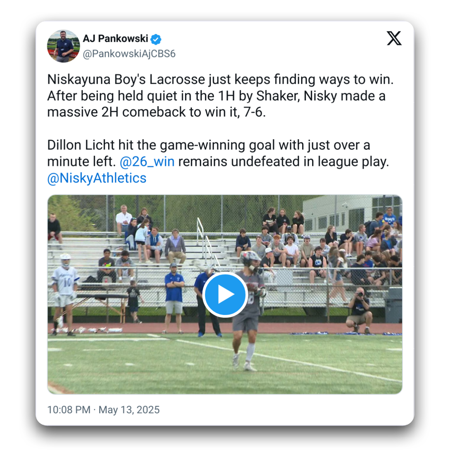Viewport: 450px width, 476px height.
Task: Click the 10:08 PM post time
Action: pyautogui.click(x=69, y=410)
